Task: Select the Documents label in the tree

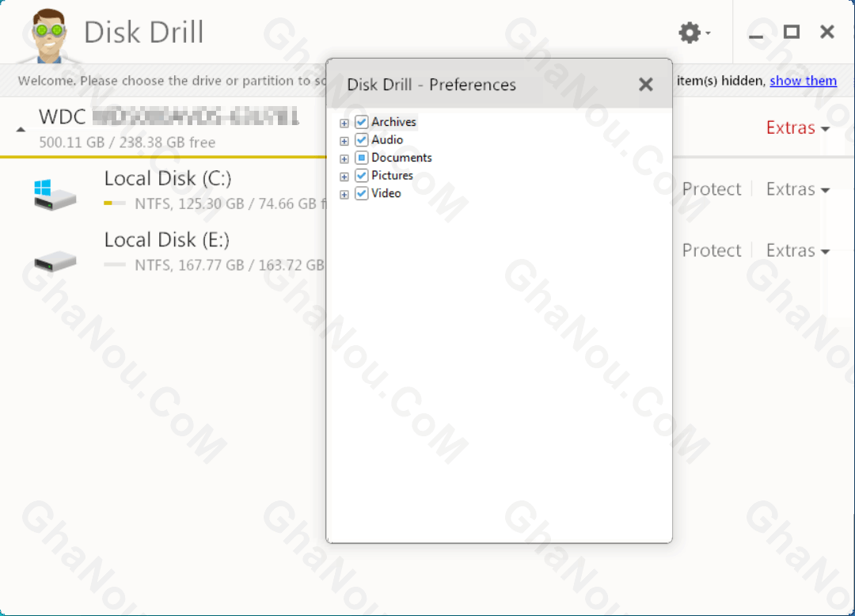Action: click(x=402, y=158)
